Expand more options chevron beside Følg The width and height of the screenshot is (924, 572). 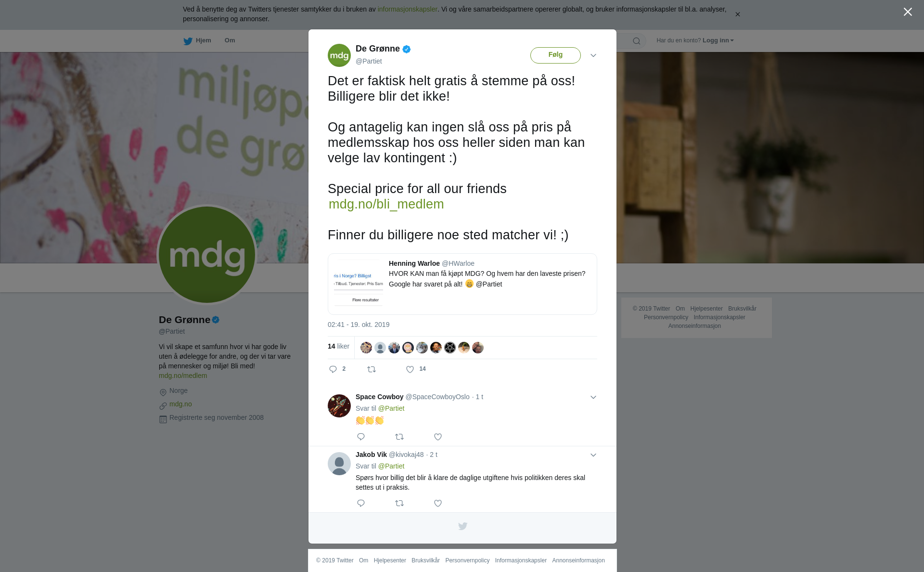pyautogui.click(x=593, y=55)
